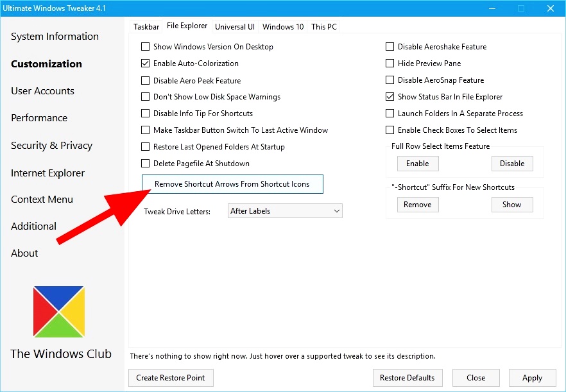Click Create Restore Point button

[171, 377]
